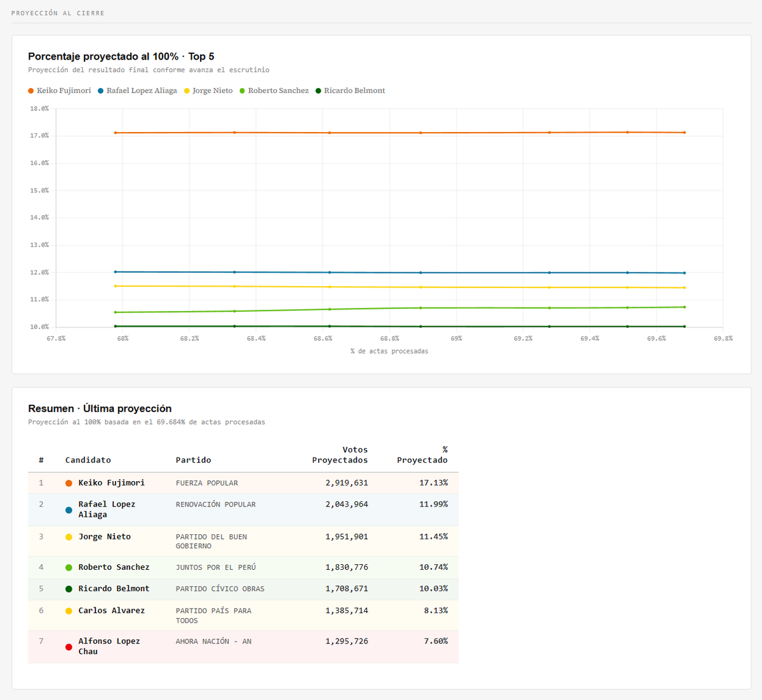762x700 pixels.
Task: Select Alfonso Lopez Chau name in table
Action: point(109,647)
